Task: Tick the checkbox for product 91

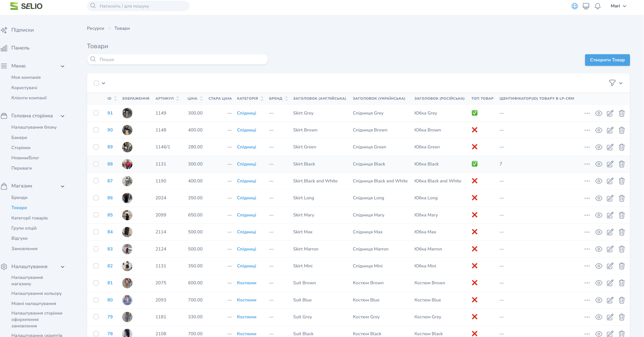Action: tap(96, 113)
